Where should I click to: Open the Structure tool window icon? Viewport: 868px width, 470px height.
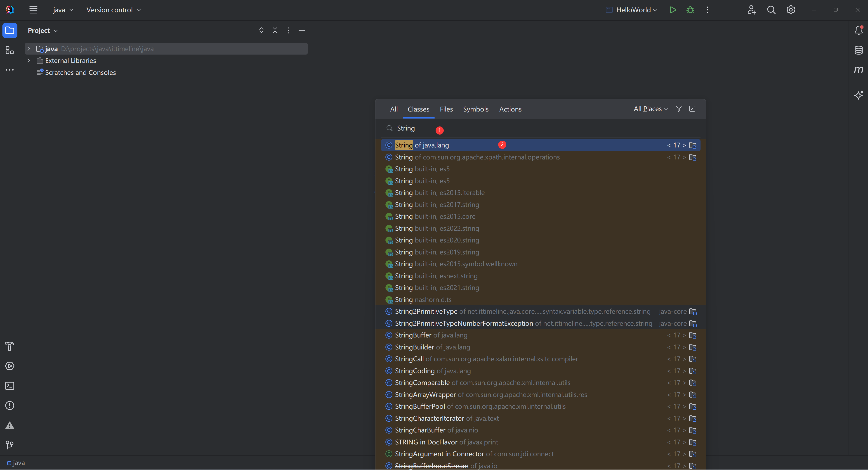point(10,50)
